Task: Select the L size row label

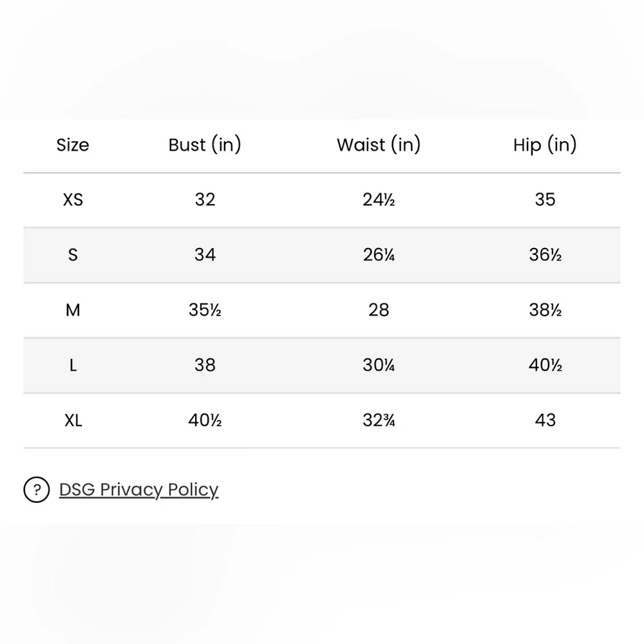Action: click(x=73, y=366)
